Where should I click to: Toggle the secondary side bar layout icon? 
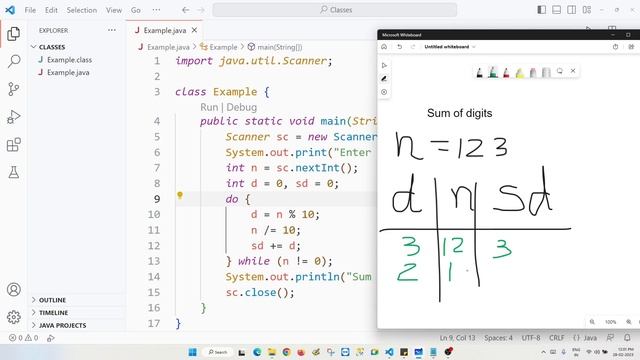[x=571, y=10]
